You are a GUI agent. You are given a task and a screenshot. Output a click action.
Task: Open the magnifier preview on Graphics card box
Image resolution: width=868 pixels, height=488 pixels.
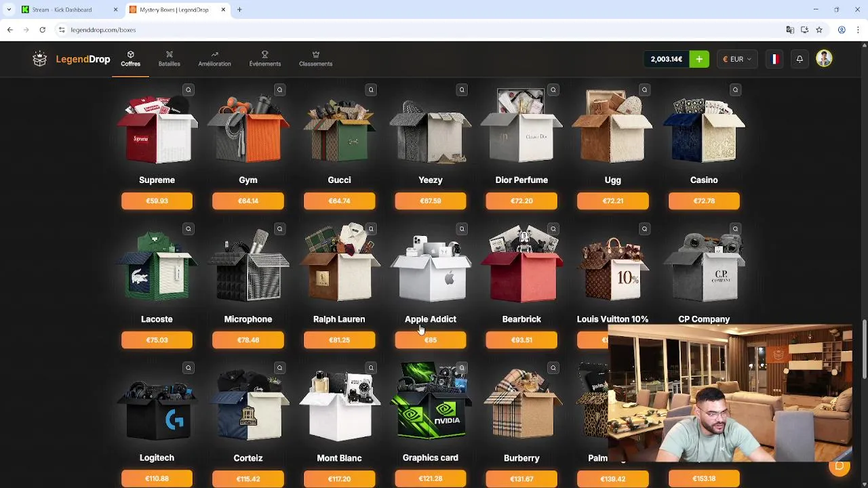tap(462, 367)
